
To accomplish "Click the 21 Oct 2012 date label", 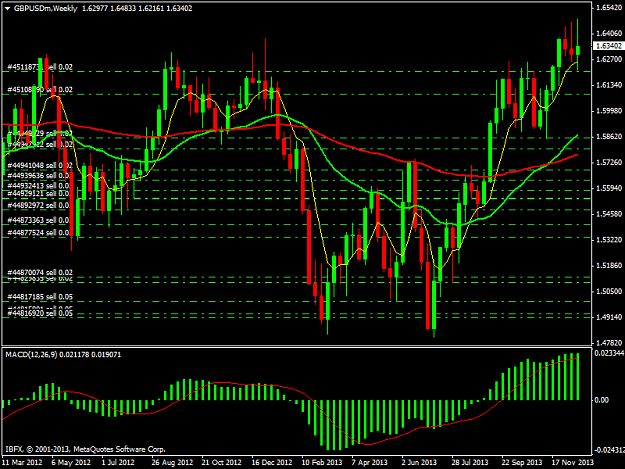I will 222,463.
